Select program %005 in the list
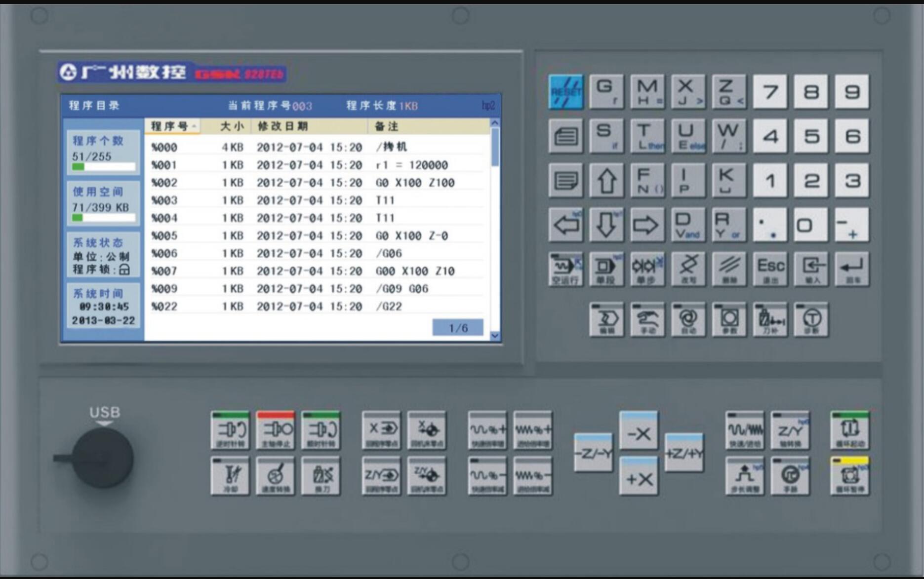 (317, 236)
